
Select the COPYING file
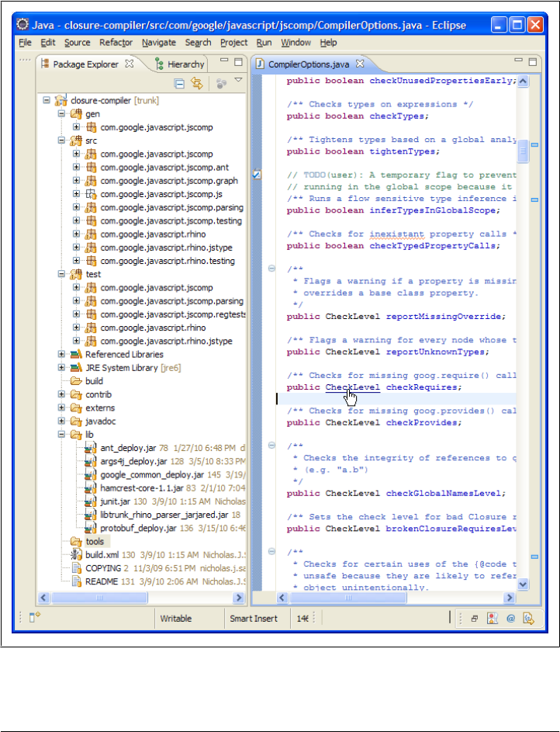pos(103,568)
